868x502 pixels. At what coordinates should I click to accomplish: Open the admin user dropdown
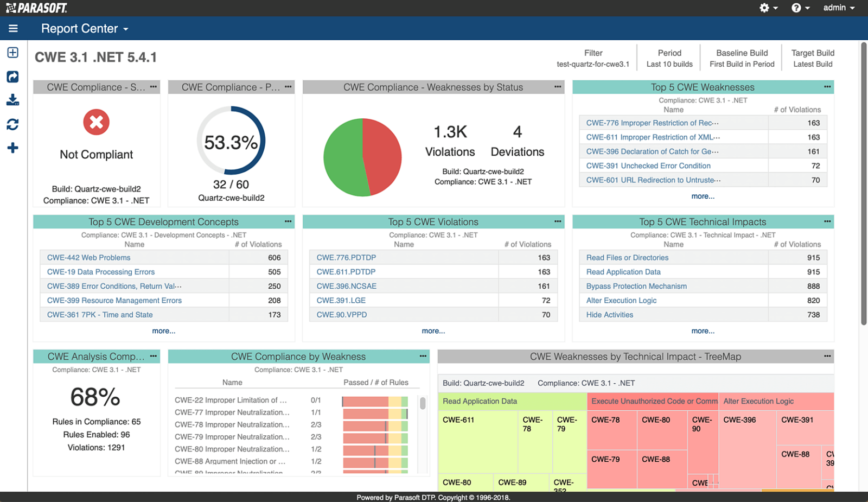pos(838,8)
